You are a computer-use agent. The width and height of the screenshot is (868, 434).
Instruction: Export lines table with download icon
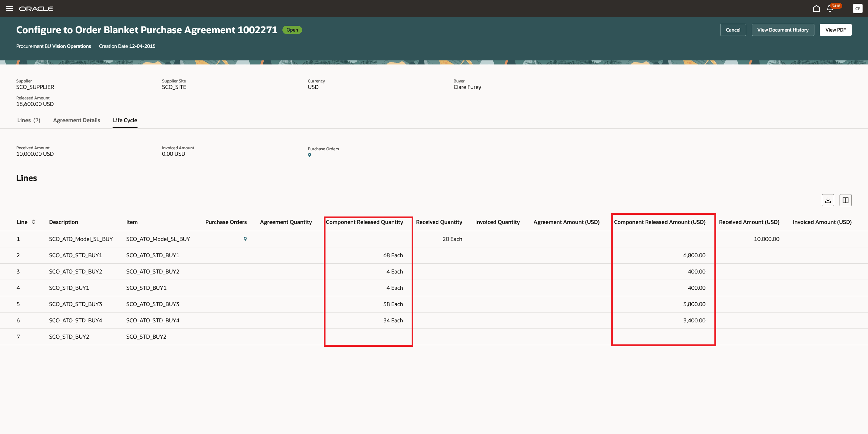click(x=828, y=200)
